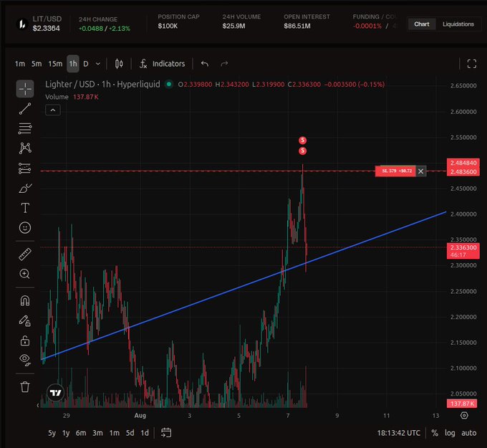Click the LIT/USD symbol name
Viewport: 487px width, 448px height.
(47, 19)
